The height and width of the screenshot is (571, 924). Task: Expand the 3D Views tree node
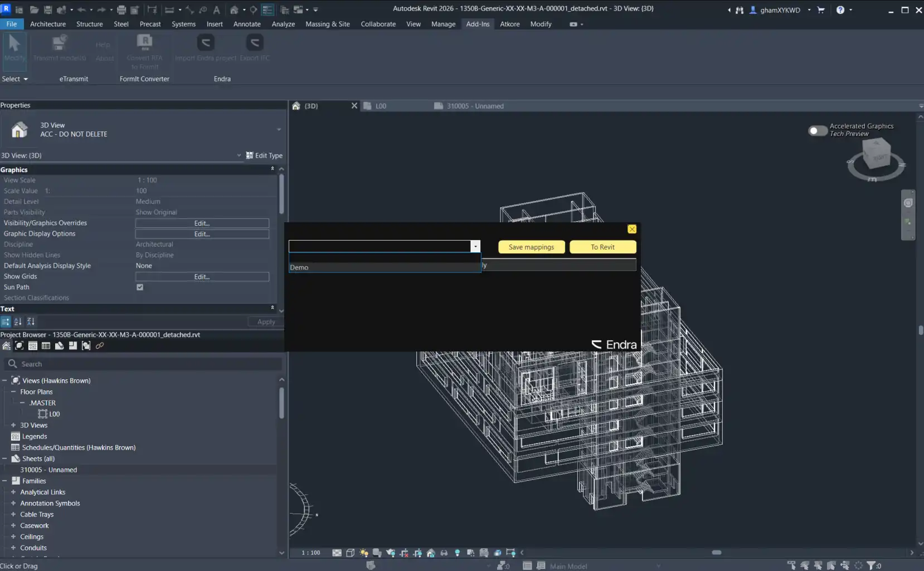tap(13, 425)
